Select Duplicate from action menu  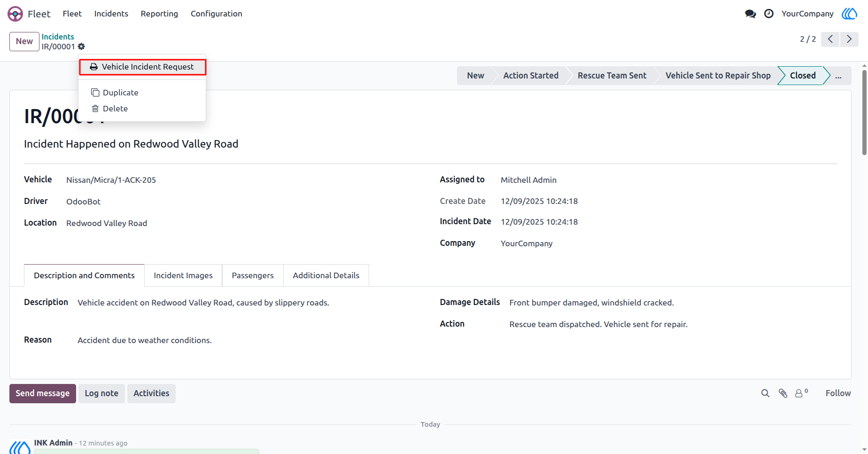(x=142, y=93)
